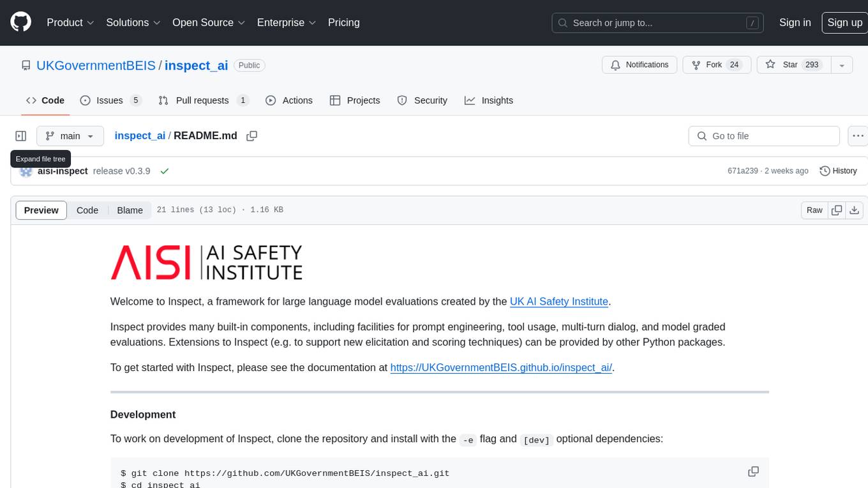Expand the Enterprise menu
The image size is (868, 488).
pos(287,22)
